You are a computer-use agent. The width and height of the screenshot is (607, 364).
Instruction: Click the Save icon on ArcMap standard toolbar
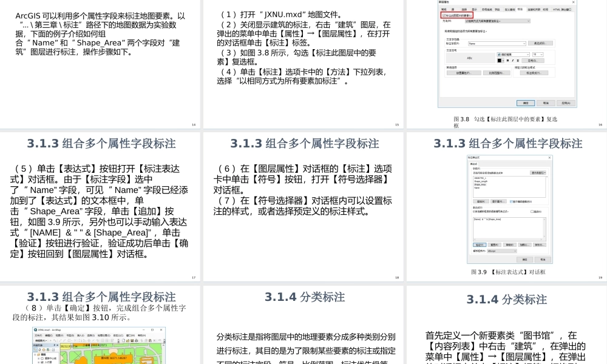pyautogui.click(x=132, y=340)
